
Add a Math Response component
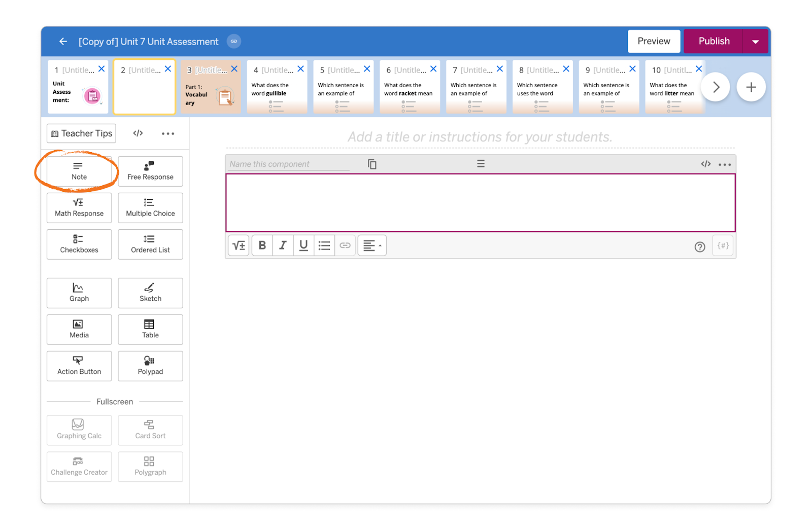[x=79, y=208]
